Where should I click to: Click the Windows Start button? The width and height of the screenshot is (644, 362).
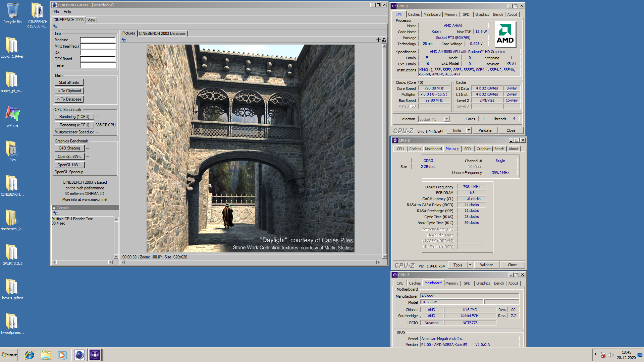point(9,355)
